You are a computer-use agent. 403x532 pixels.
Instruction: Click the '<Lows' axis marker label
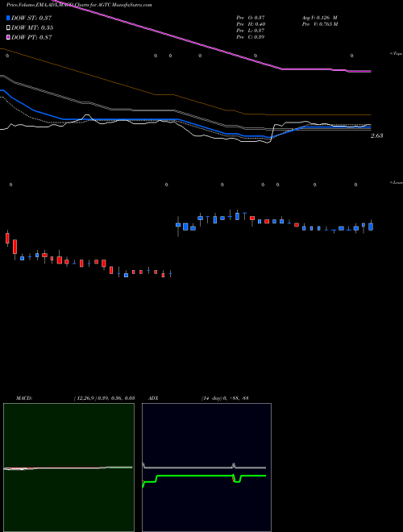[x=397, y=182]
